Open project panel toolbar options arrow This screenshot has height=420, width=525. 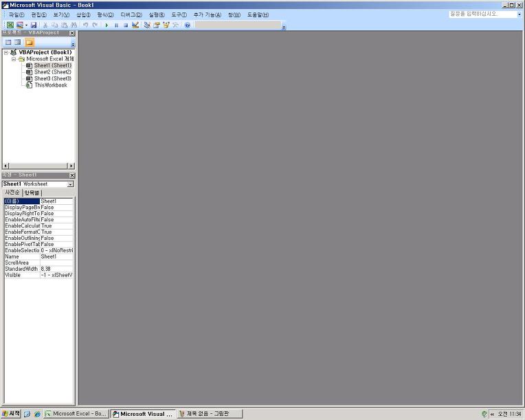click(73, 44)
